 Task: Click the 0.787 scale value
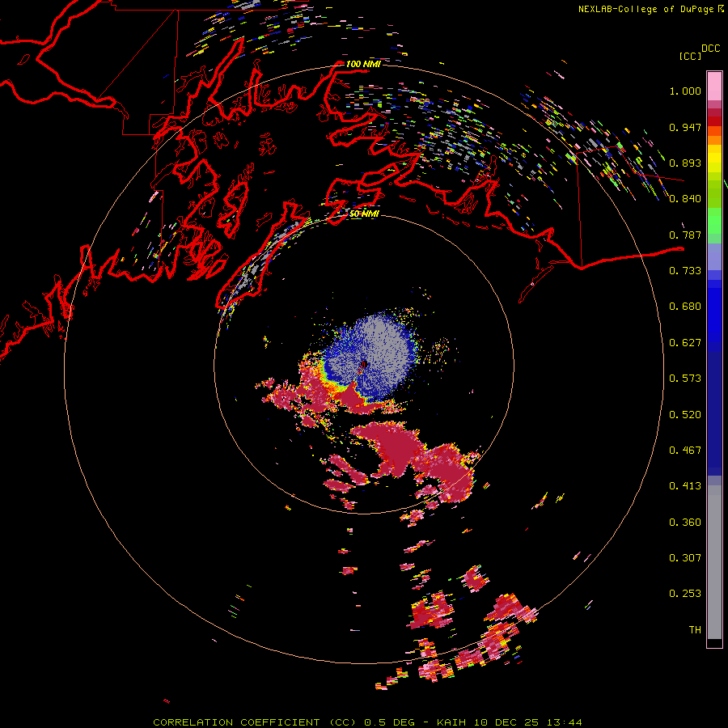tap(685, 235)
